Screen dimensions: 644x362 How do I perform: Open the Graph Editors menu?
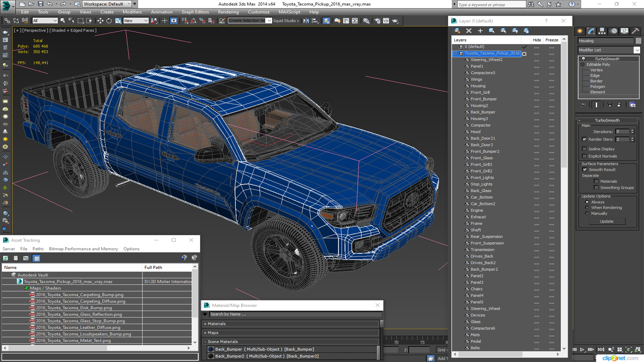tap(195, 12)
